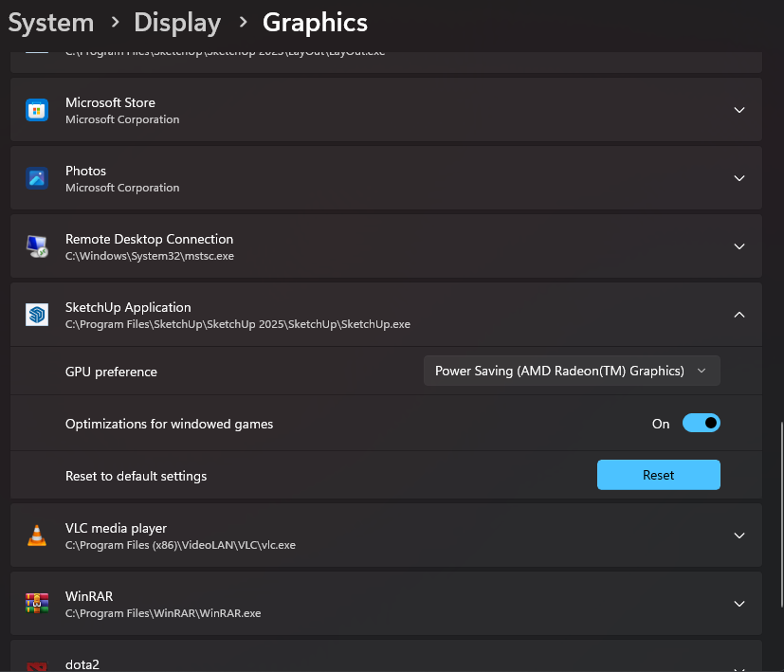Click the WinRAR.exe file path

coord(163,613)
